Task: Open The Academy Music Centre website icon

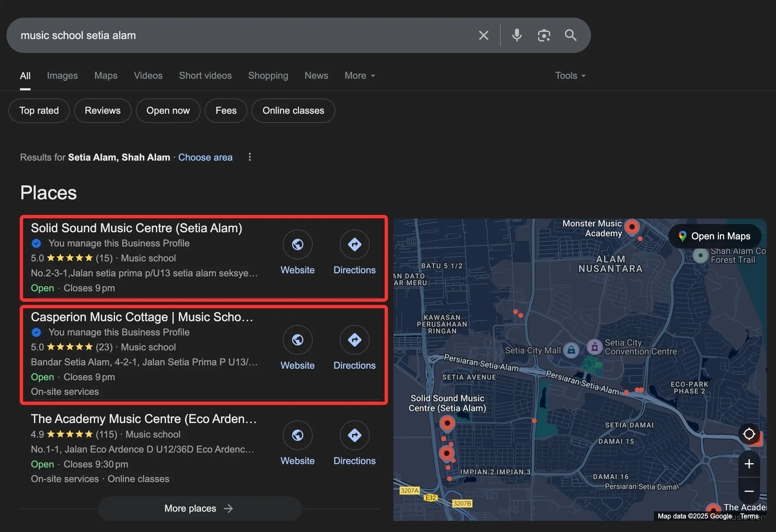Action: coord(298,435)
